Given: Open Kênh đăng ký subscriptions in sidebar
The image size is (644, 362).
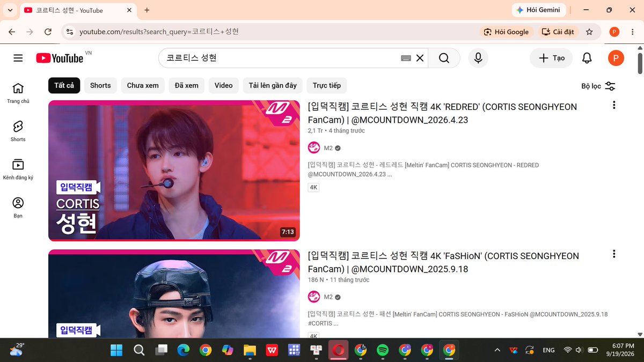Looking at the screenshot, I should tap(18, 169).
